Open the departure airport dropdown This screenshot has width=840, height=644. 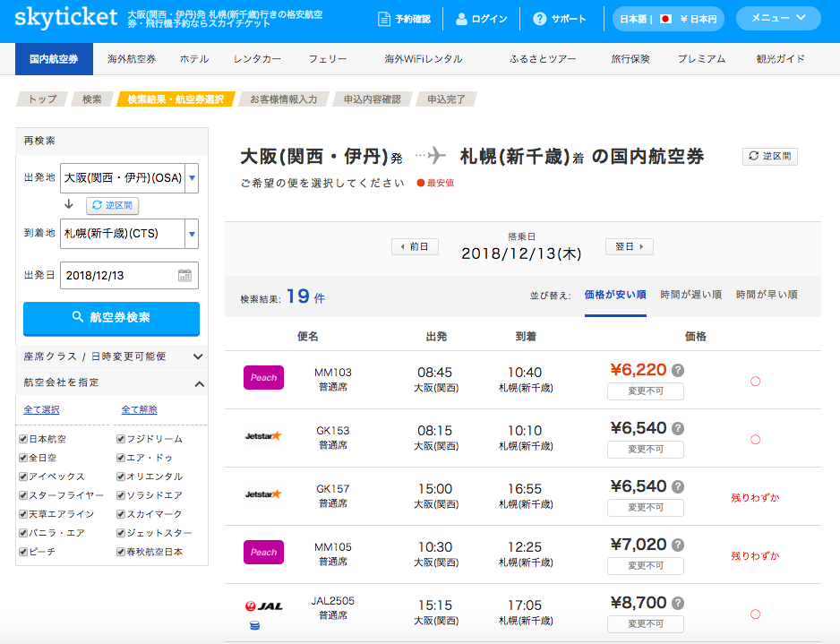coord(192,178)
